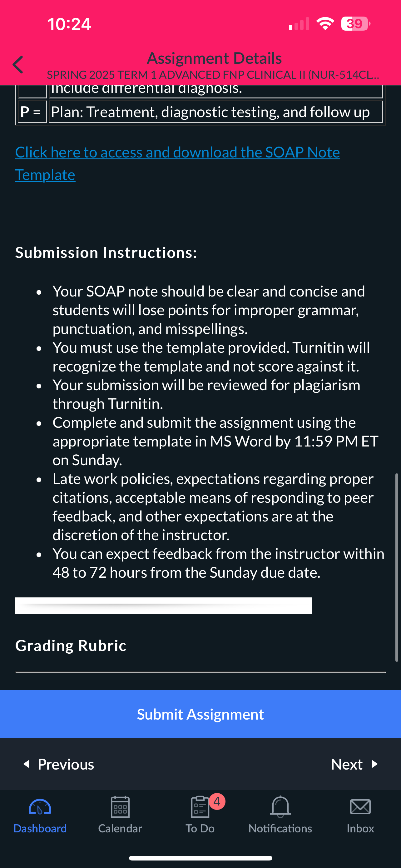401x868 pixels.
Task: Open the Inbox envelope icon
Action: [x=360, y=807]
